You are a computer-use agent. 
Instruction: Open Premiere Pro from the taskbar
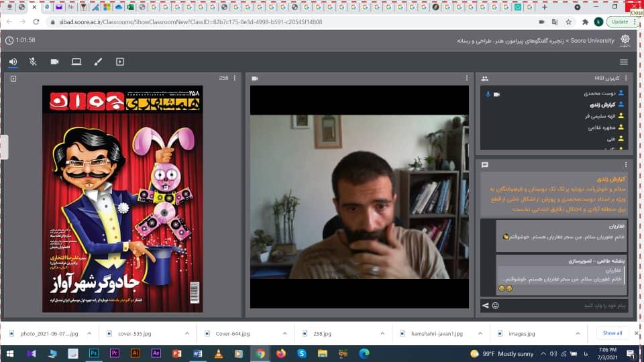coord(115,353)
